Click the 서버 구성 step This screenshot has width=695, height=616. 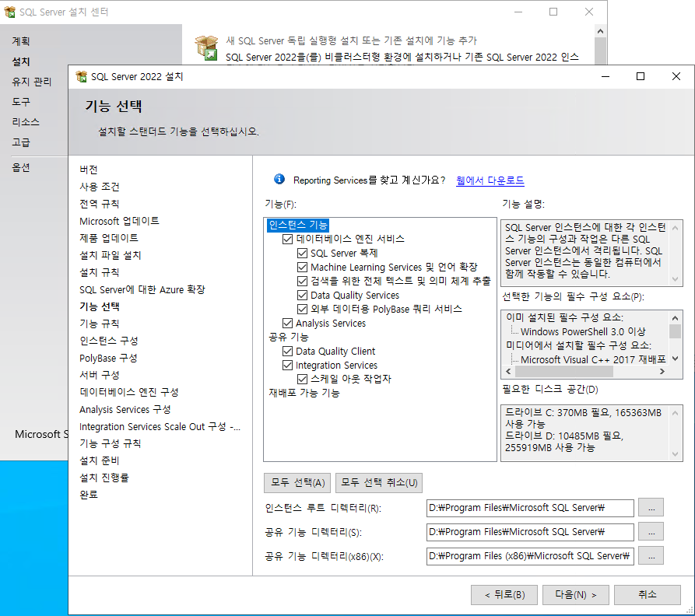100,375
